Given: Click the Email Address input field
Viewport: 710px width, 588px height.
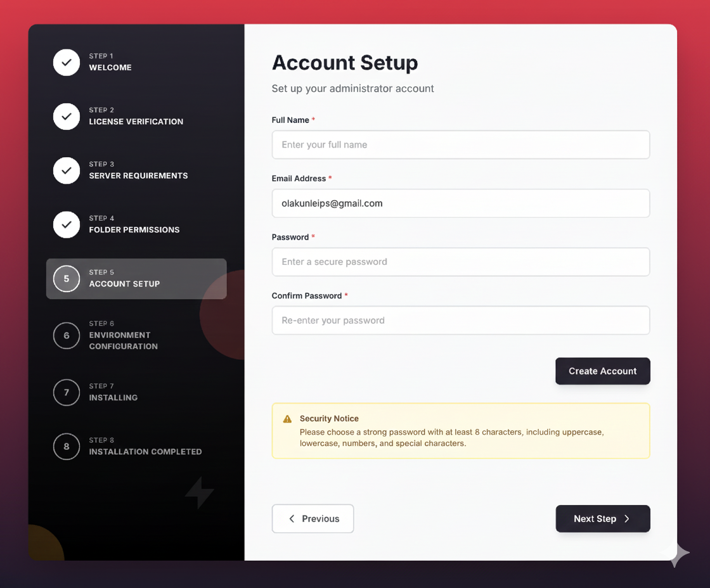Looking at the screenshot, I should (x=460, y=203).
